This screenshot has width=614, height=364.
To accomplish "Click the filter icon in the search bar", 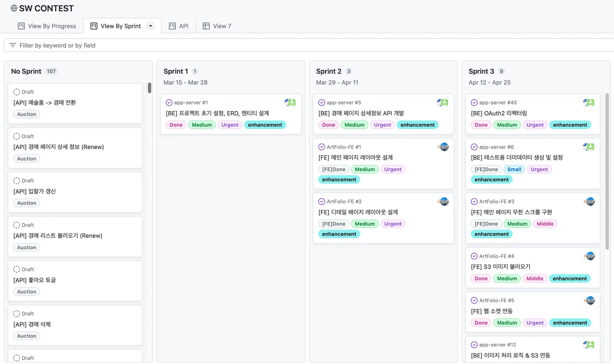I will click(x=13, y=45).
